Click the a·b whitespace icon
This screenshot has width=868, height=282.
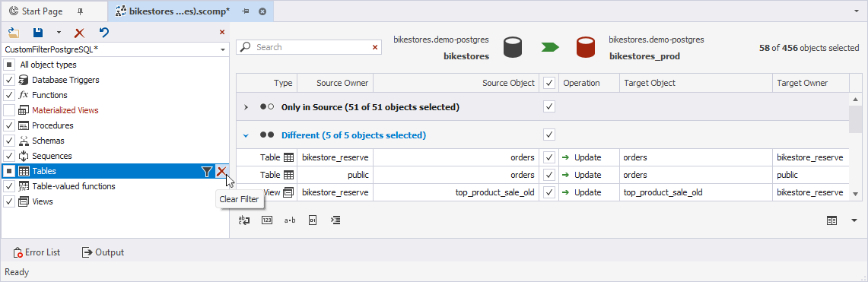pyautogui.click(x=290, y=220)
